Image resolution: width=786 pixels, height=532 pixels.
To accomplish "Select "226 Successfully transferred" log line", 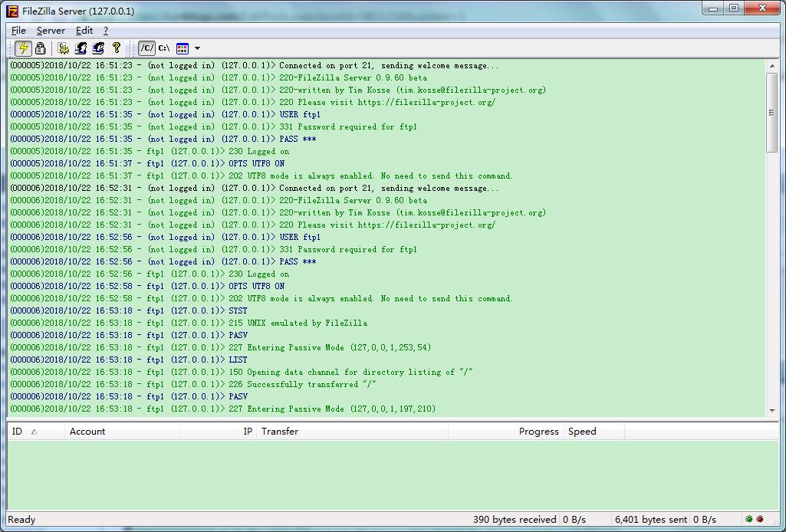I will point(193,384).
